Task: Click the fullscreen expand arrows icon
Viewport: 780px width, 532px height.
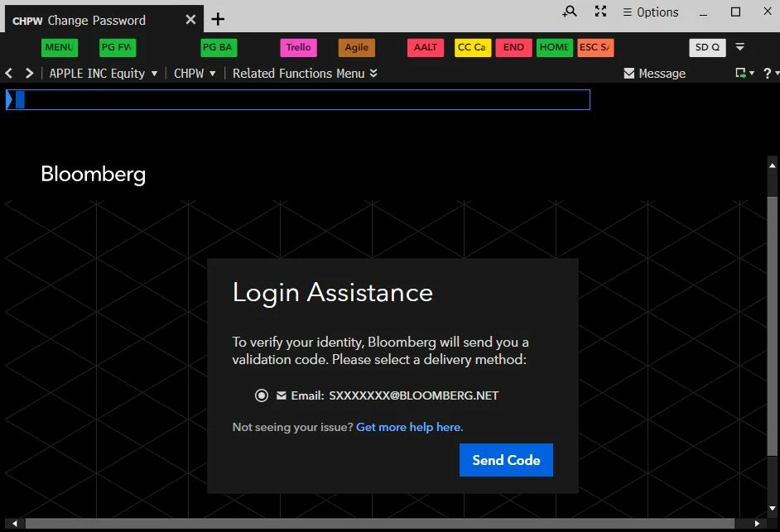Action: click(x=601, y=12)
